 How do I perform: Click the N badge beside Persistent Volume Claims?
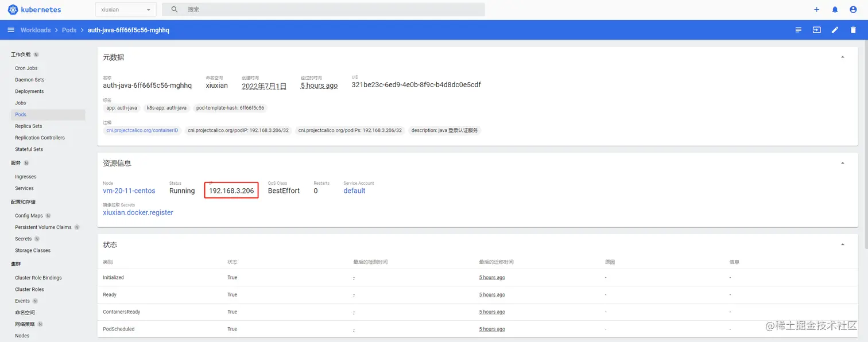coord(77,227)
